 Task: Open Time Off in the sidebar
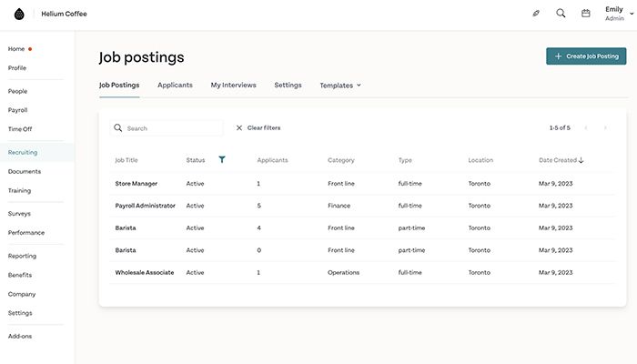[20, 129]
